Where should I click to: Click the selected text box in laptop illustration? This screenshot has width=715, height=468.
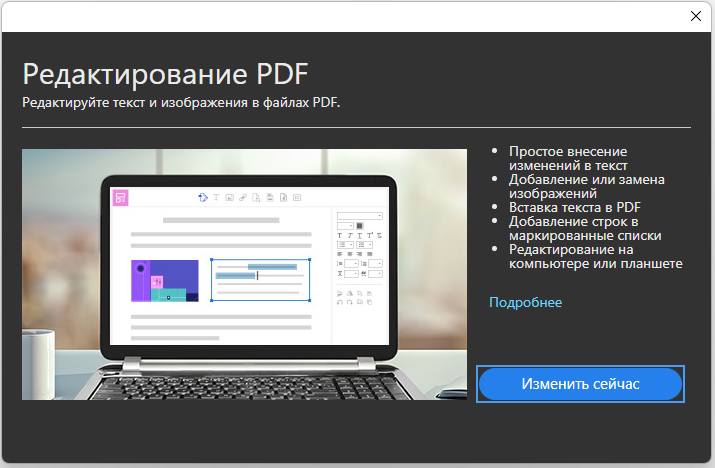[x=259, y=279]
